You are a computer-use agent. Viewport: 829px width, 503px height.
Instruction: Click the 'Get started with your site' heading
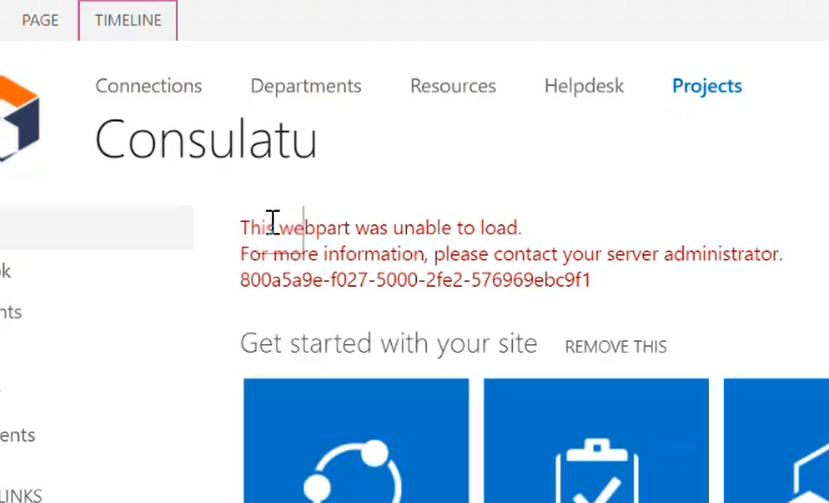(x=388, y=344)
